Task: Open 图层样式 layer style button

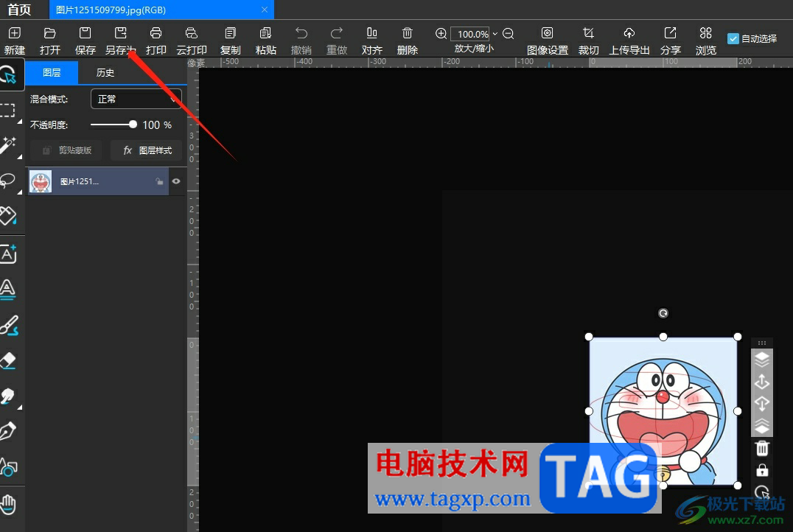Action: pos(147,150)
